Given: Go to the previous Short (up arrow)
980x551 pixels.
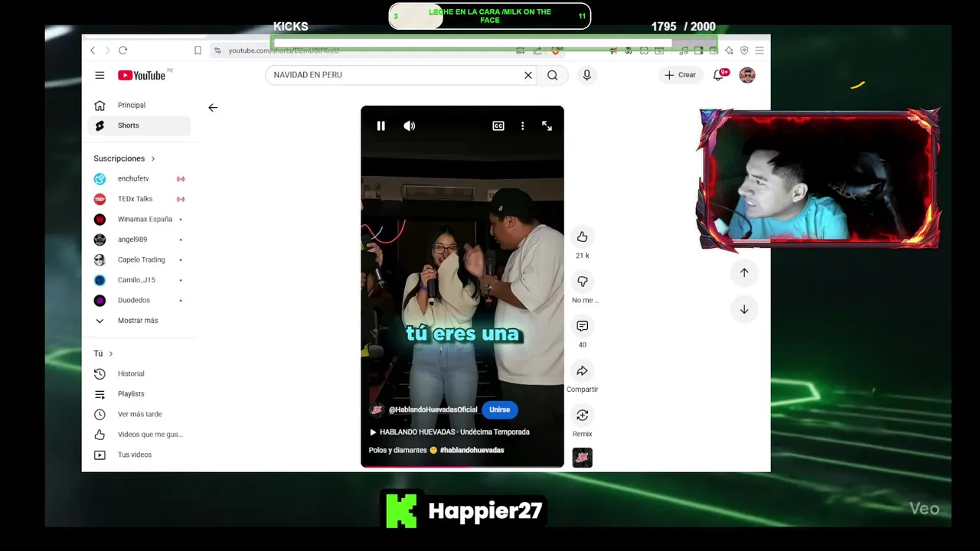Looking at the screenshot, I should pyautogui.click(x=744, y=272).
